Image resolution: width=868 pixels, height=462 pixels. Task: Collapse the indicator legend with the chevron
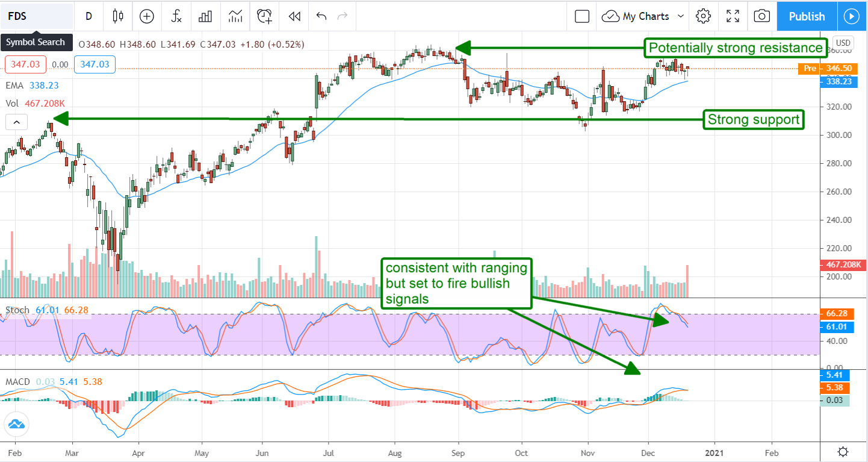[16, 122]
